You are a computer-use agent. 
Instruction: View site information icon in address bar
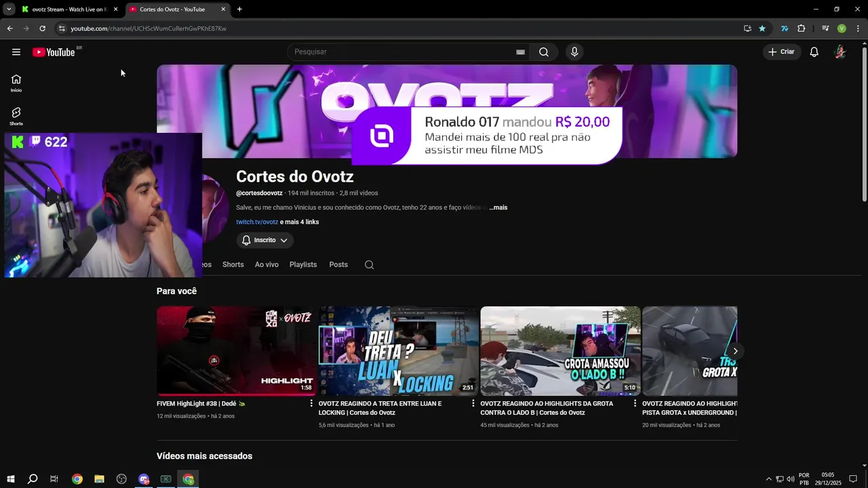pyautogui.click(x=62, y=28)
